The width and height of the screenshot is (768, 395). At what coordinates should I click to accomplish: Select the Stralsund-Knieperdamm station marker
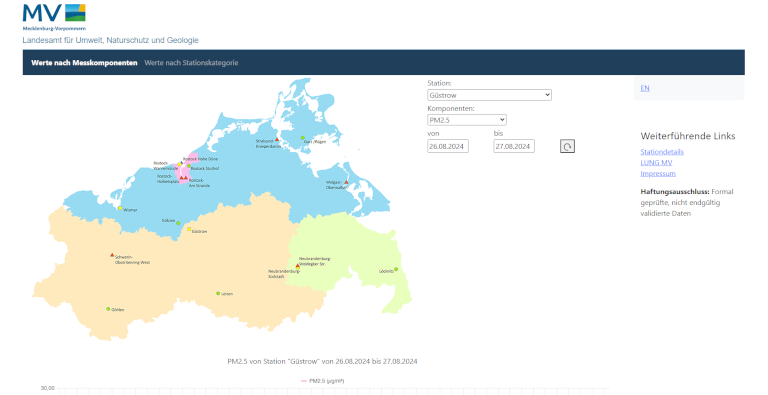(x=277, y=140)
